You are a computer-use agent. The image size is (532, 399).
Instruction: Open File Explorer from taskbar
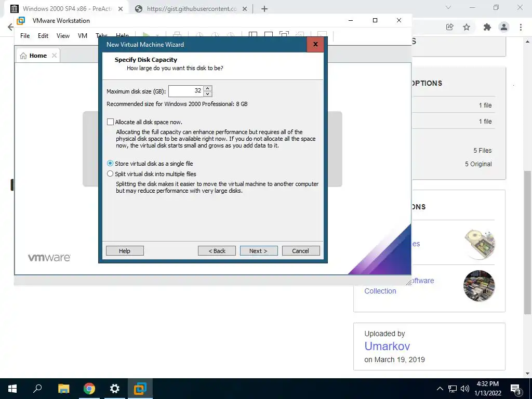(63, 389)
